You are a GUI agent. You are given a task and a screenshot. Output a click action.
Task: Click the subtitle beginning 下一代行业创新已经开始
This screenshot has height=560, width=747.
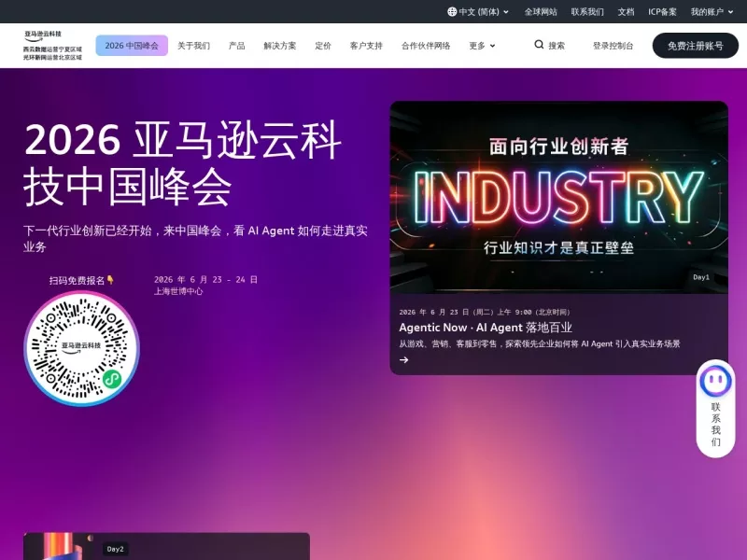tap(195, 239)
